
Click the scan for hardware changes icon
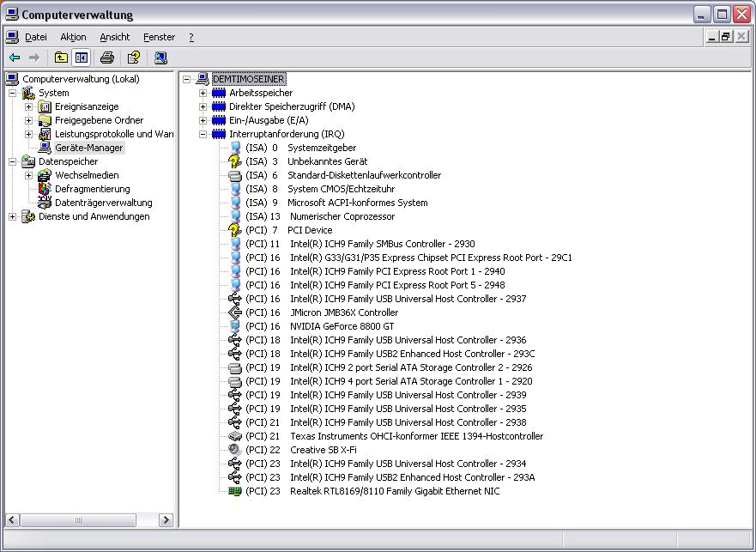[x=160, y=58]
